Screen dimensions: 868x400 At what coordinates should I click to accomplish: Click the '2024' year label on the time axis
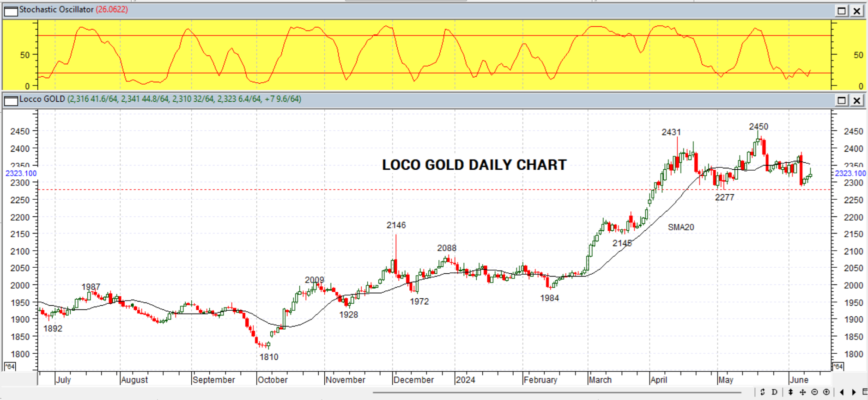(x=465, y=380)
